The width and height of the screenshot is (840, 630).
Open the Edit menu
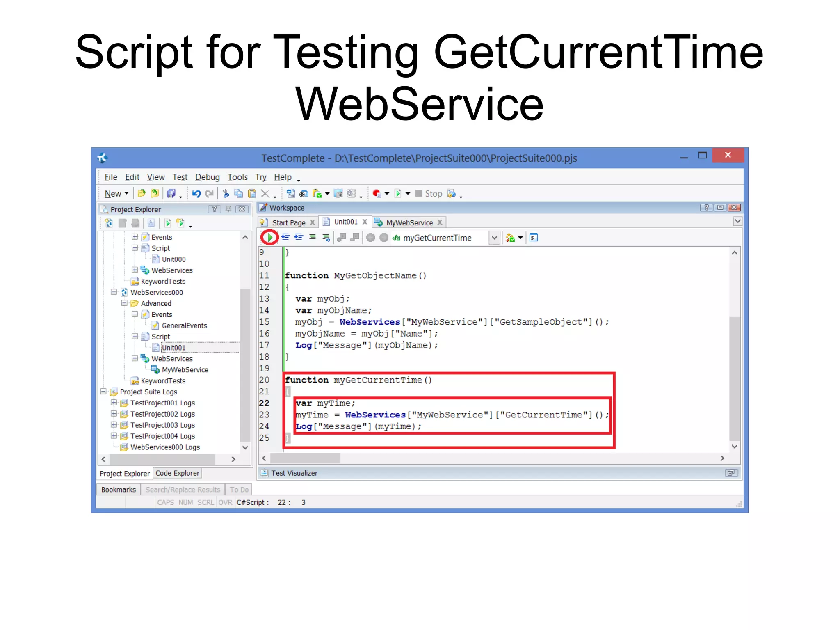(x=132, y=177)
